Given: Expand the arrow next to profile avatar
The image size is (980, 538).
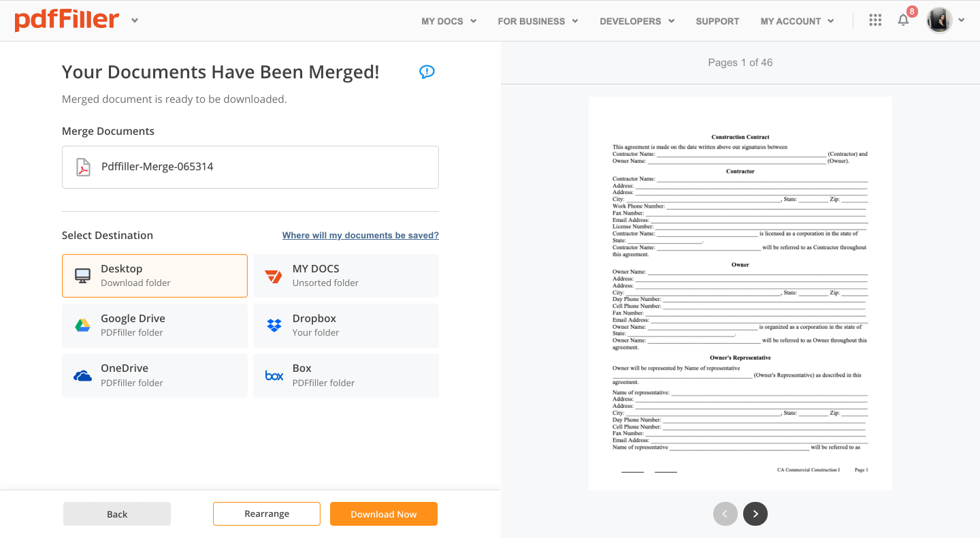Looking at the screenshot, I should click(x=962, y=20).
